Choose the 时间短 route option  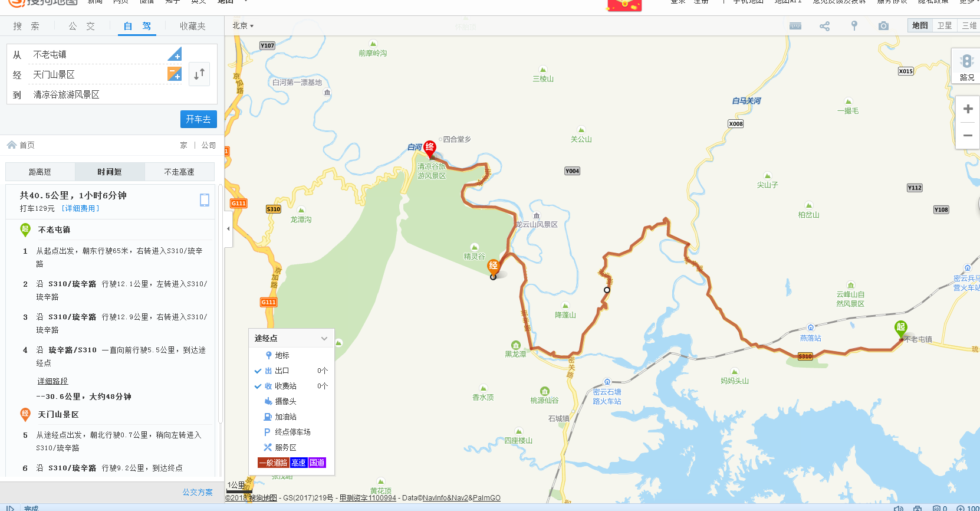click(x=110, y=172)
